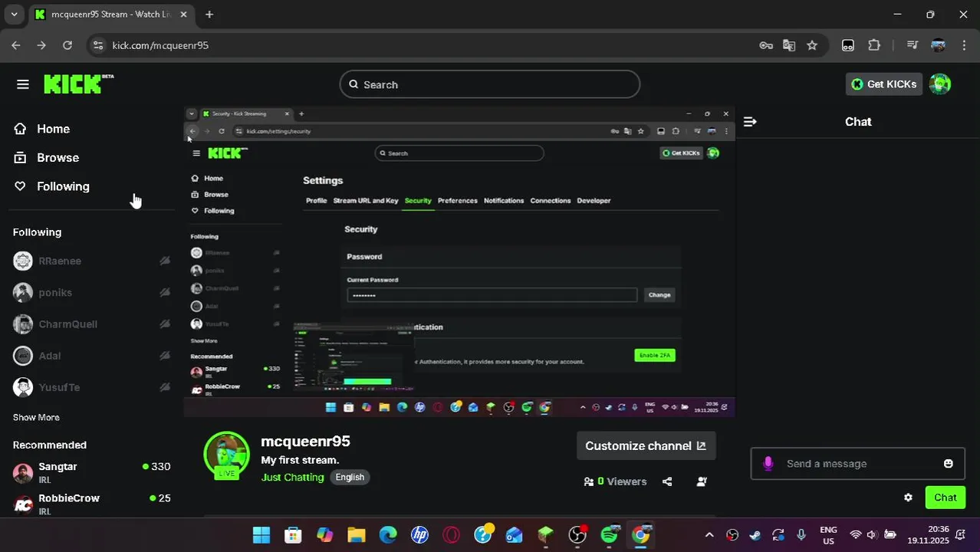Open Sangtar recommended channel
Viewport: 980px width, 552px height.
pyautogui.click(x=91, y=472)
